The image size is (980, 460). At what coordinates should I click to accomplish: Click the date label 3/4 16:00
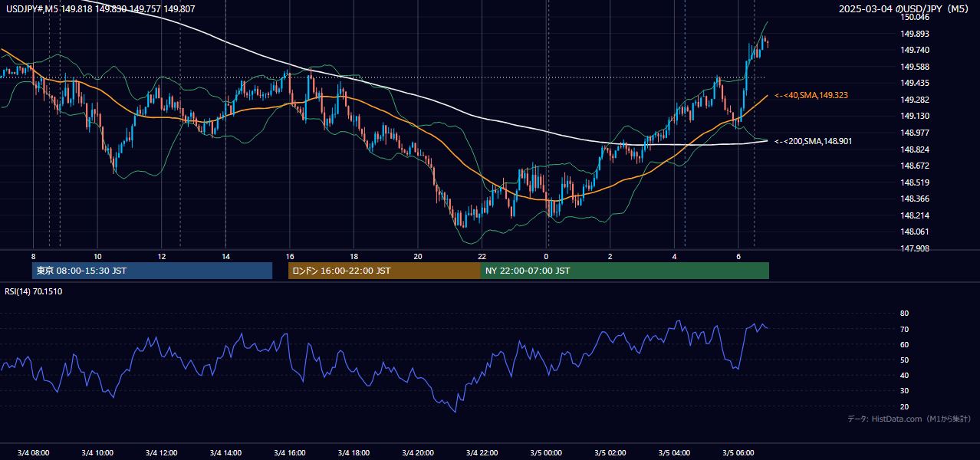[x=289, y=452]
